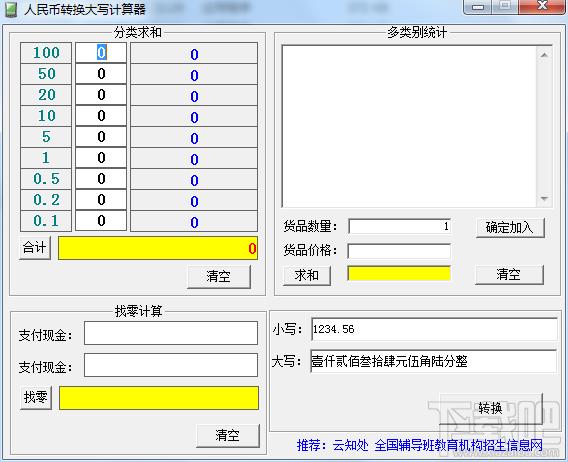Screen dimensions: 568x462
Task: Clear the 找零计算 section with 清空
Action: tap(228, 436)
